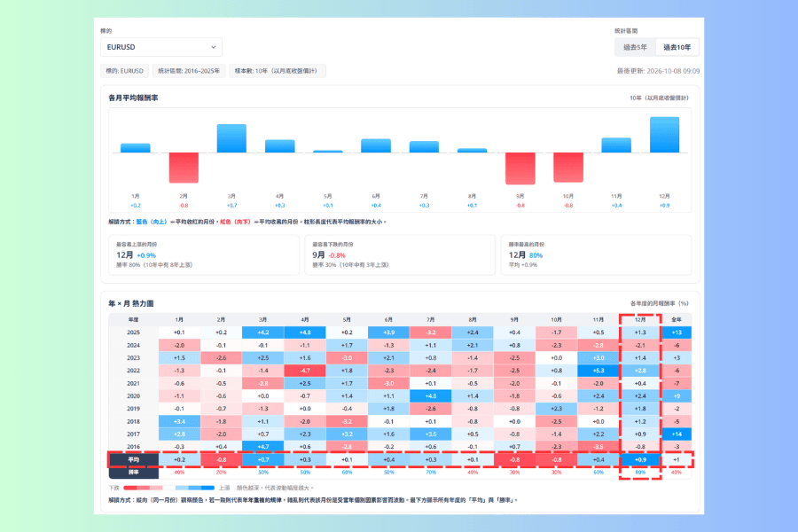Click the 平均 row 12月 cell +0.9
The image size is (798, 532).
640,459
